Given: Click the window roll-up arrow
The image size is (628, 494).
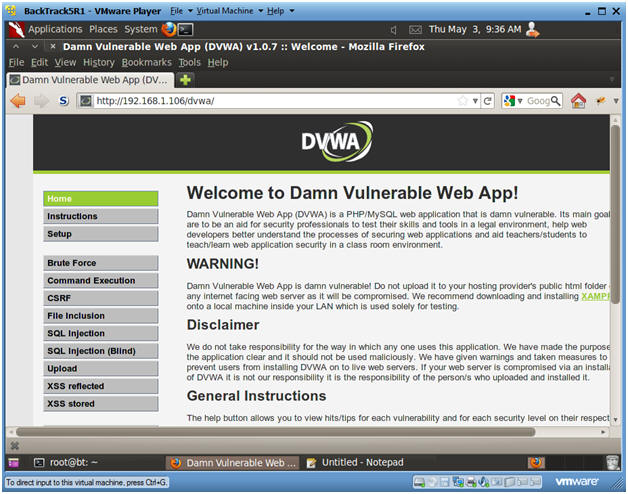Looking at the screenshot, I should 16,46.
